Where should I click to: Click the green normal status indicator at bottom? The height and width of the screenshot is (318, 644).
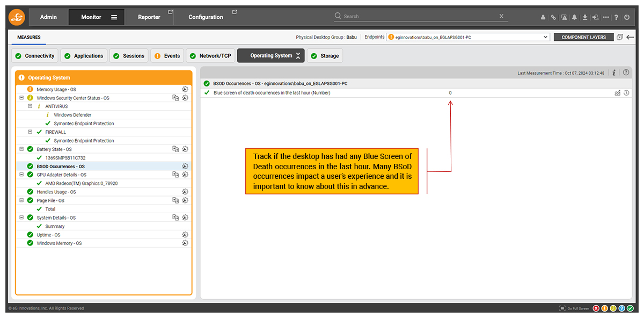point(630,308)
